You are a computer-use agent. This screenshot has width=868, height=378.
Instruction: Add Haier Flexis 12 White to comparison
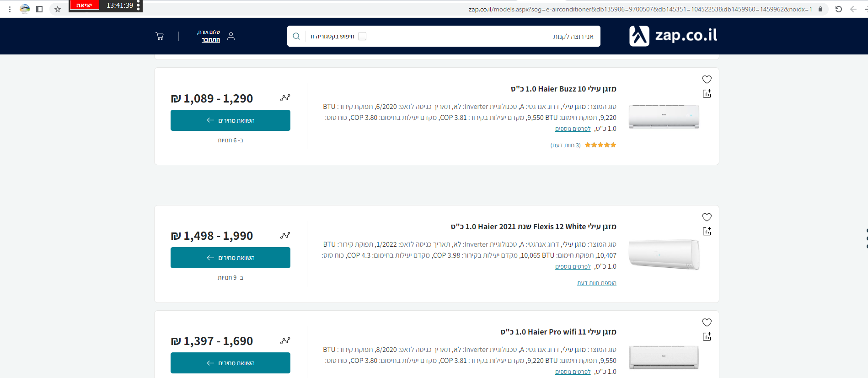707,231
